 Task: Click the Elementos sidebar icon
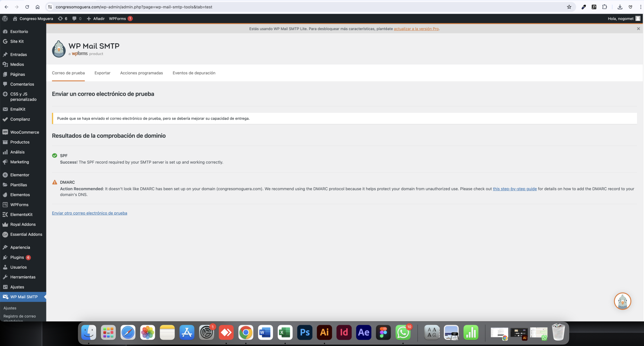5,195
